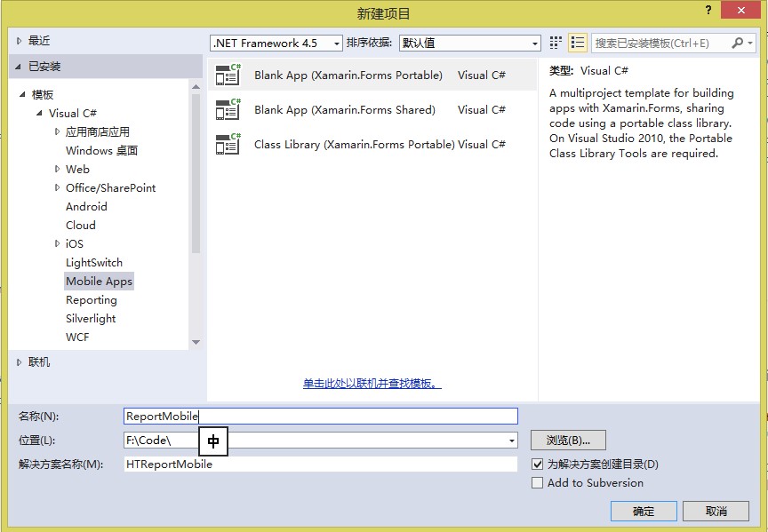
Task: Collapse the Visual C# tree node
Action: pyautogui.click(x=39, y=113)
